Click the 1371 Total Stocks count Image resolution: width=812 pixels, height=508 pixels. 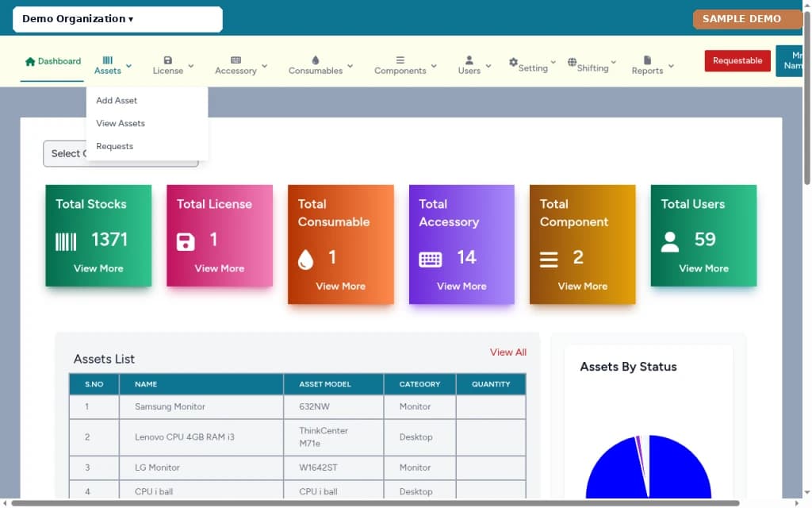coord(109,240)
